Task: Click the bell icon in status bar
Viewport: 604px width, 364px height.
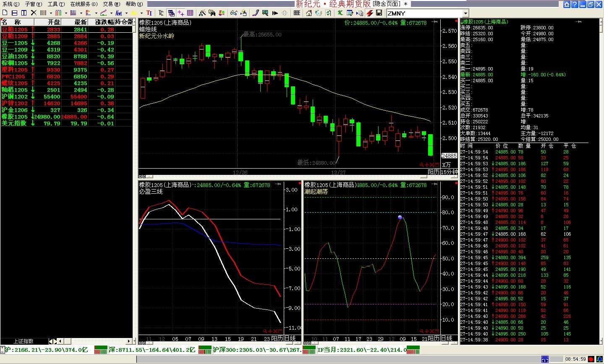Action: [599, 359]
